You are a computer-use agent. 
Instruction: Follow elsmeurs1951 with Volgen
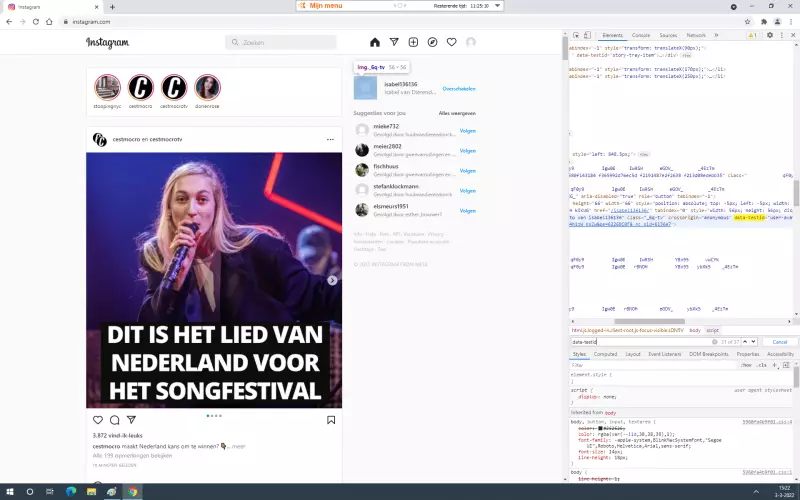point(468,211)
